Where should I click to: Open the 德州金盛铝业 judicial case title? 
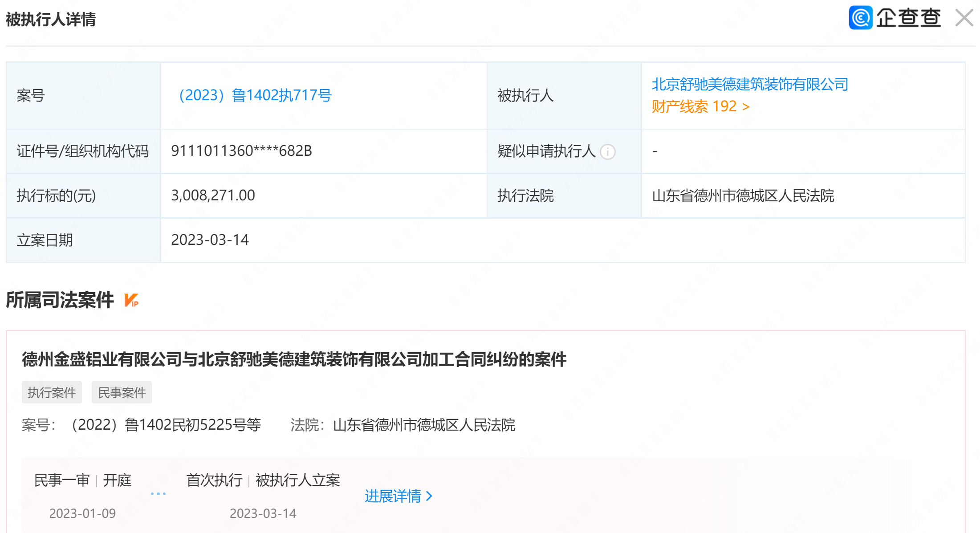(294, 359)
